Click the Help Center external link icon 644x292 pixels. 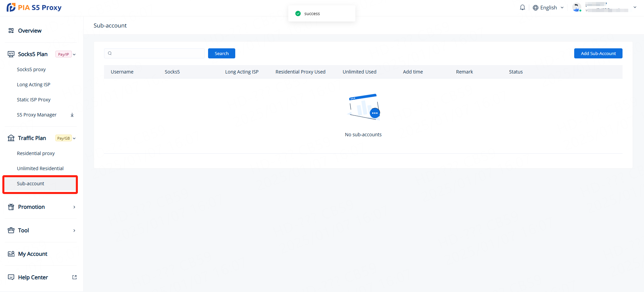(75, 277)
